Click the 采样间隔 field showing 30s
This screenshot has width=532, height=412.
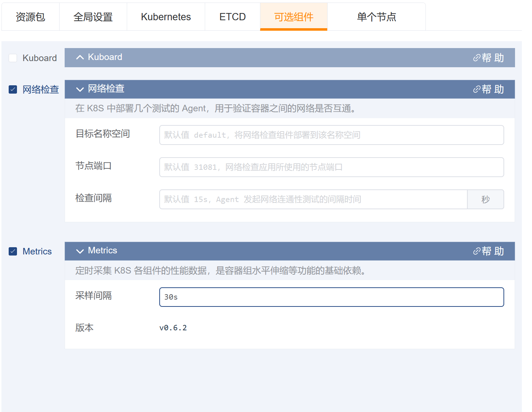pos(332,297)
